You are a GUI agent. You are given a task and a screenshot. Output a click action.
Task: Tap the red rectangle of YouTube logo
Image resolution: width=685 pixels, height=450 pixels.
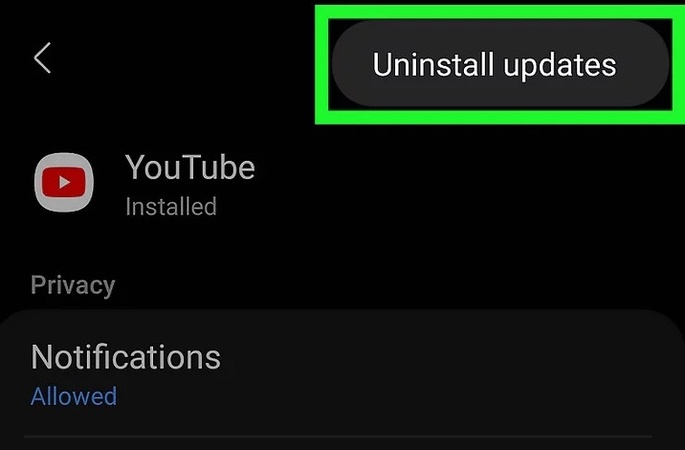[64, 182]
